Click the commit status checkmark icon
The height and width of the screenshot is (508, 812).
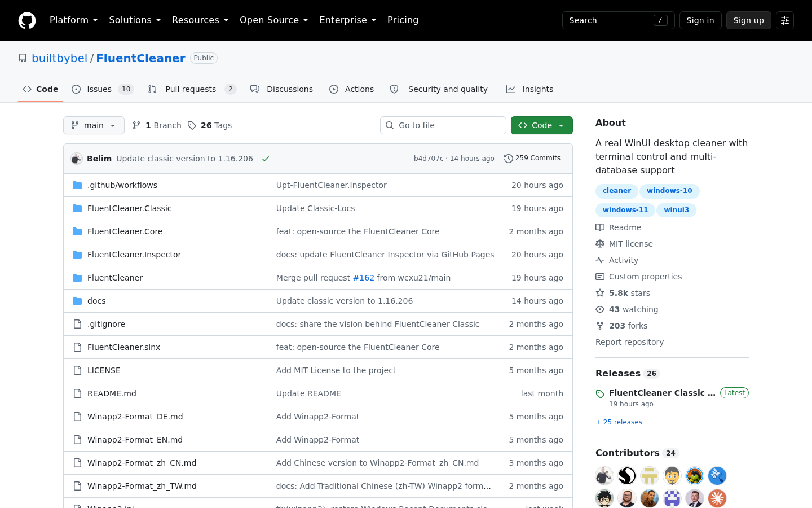click(x=266, y=159)
